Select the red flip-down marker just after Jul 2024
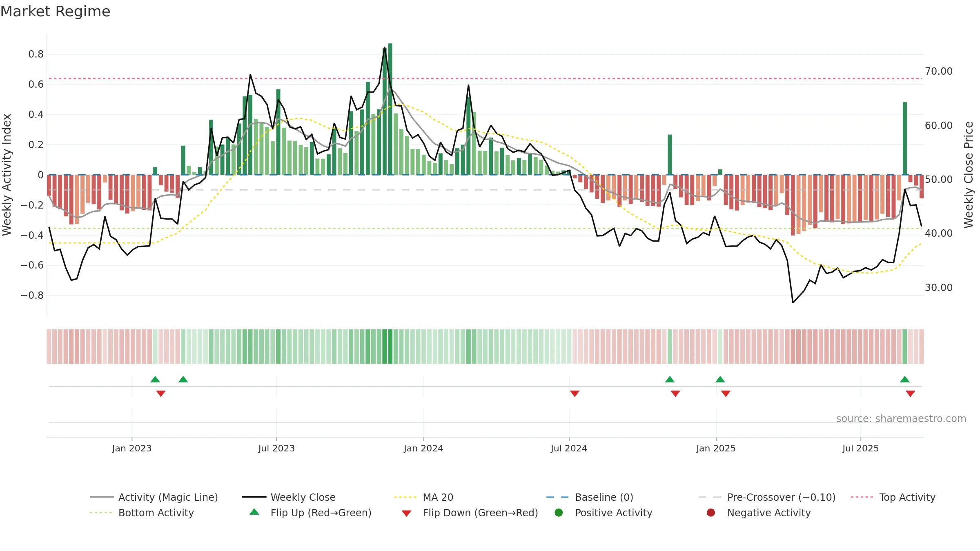Viewport: 980px width, 551px height. click(575, 393)
